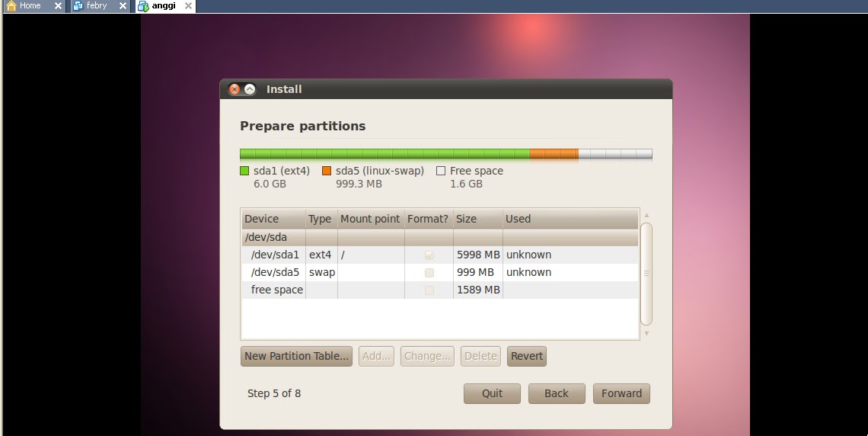Close the febry tab
This screenshot has height=436, width=868.
123,6
